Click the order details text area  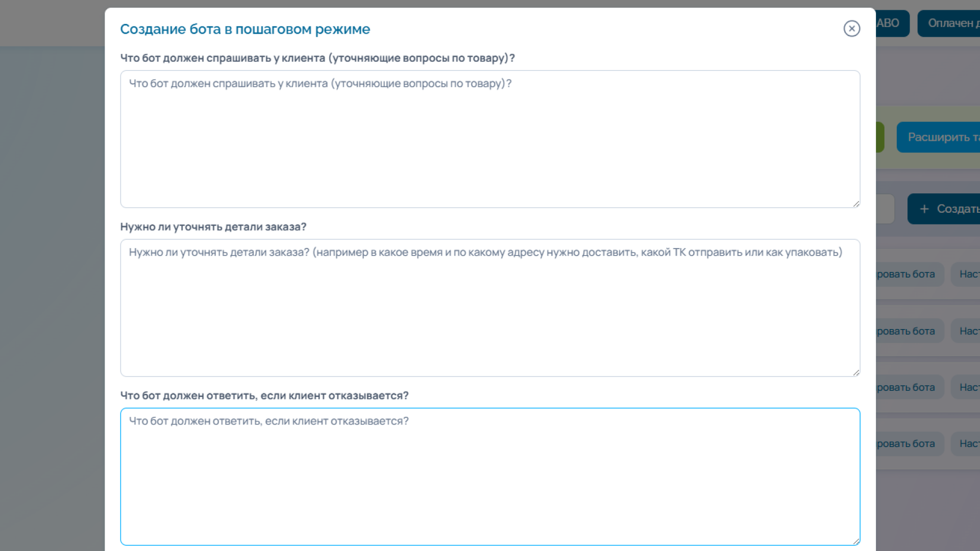(490, 308)
